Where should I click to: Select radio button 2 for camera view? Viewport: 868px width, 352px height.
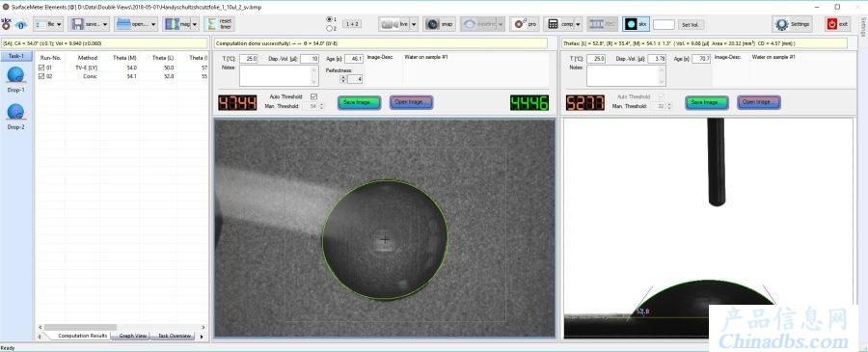pos(330,28)
